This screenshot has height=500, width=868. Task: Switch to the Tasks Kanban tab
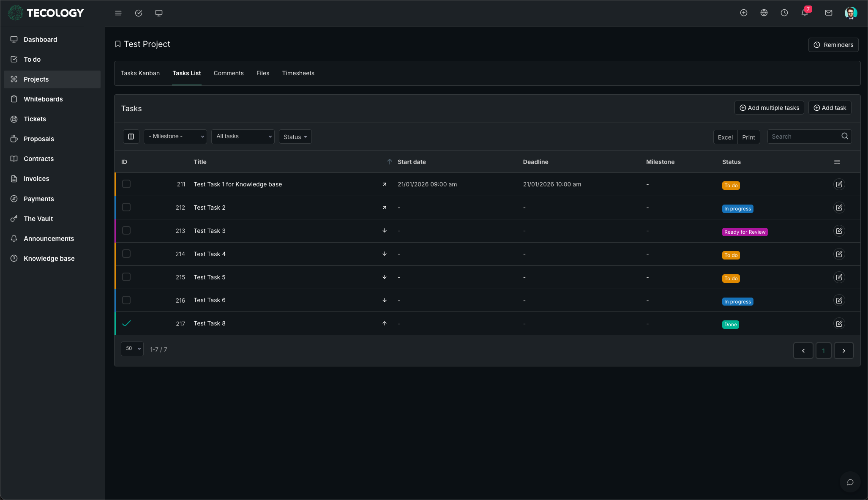(x=140, y=73)
